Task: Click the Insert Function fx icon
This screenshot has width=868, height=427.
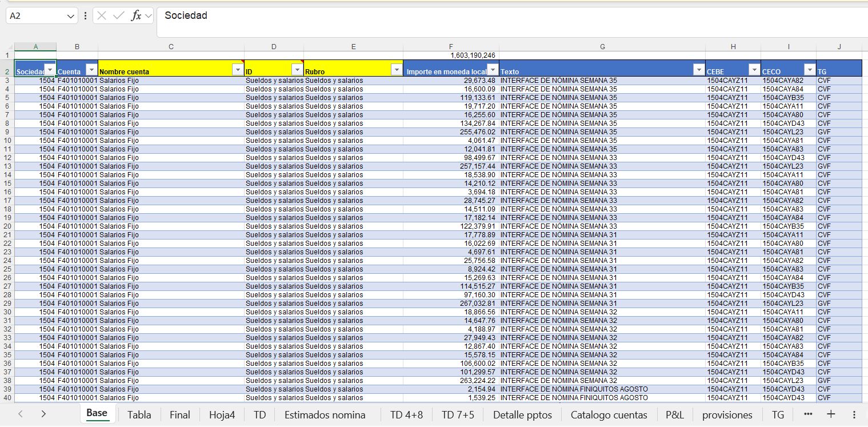Action: pos(136,16)
